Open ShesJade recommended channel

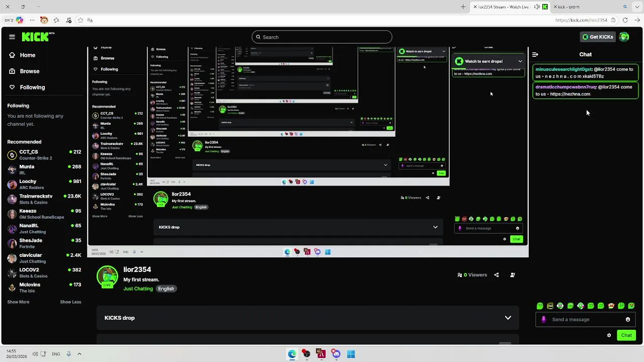coord(44,243)
